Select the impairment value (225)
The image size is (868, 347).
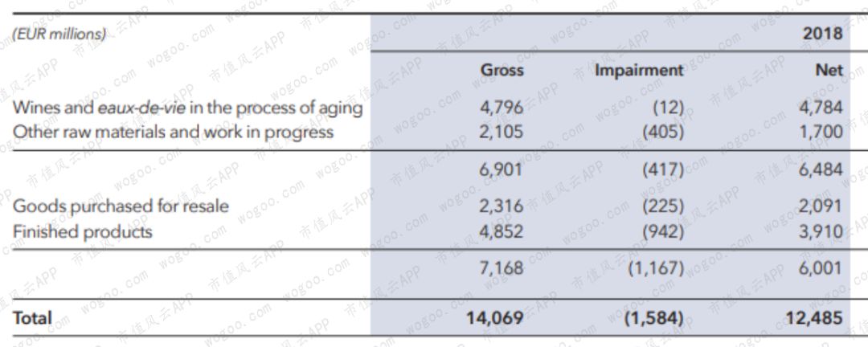pos(663,206)
